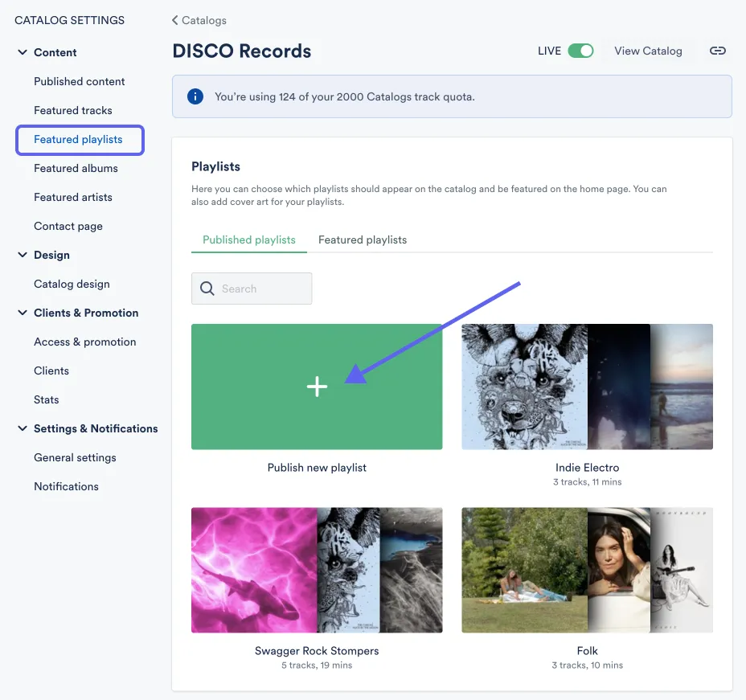Open Featured tracks in the sidebar
Image resolution: width=746 pixels, height=700 pixels.
(x=72, y=110)
